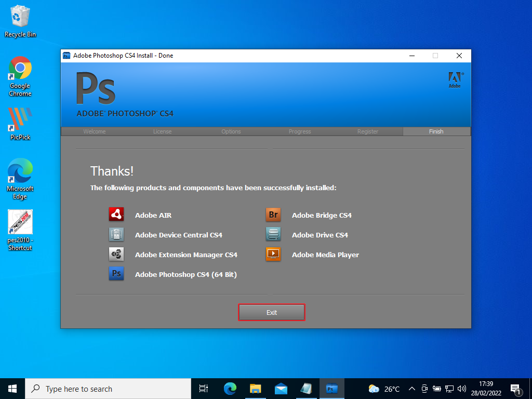Click the Adobe Bridge CS4 icon
Screen dimensions: 532x399
pos(273,215)
